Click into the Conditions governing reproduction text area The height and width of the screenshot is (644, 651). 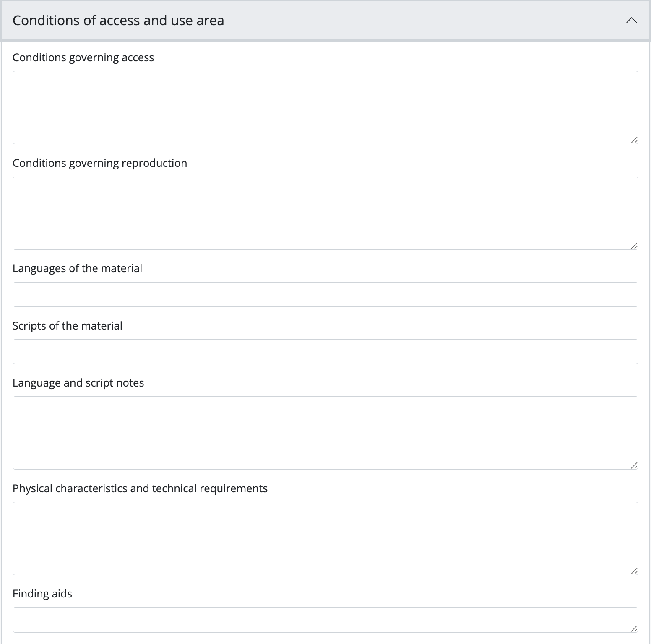[x=325, y=213]
